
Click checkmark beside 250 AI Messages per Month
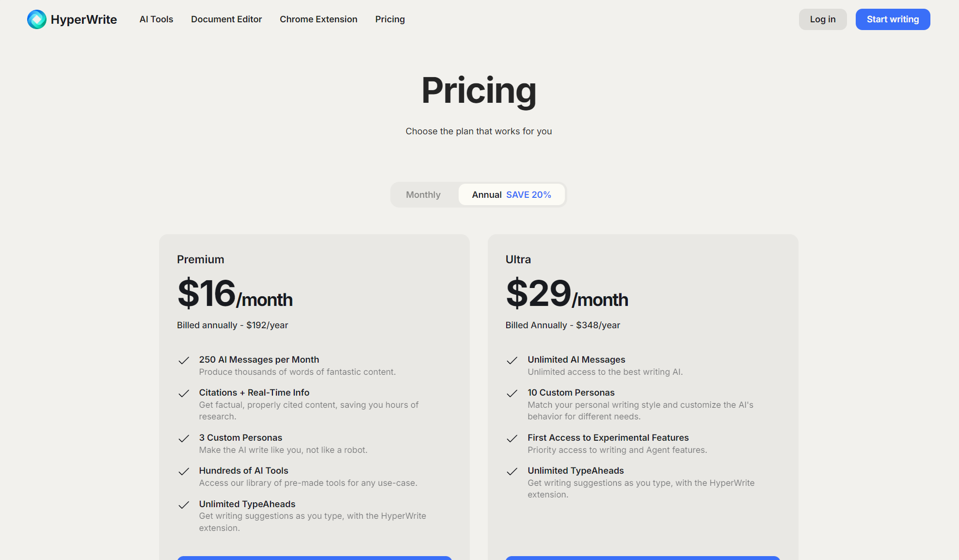coord(184,360)
